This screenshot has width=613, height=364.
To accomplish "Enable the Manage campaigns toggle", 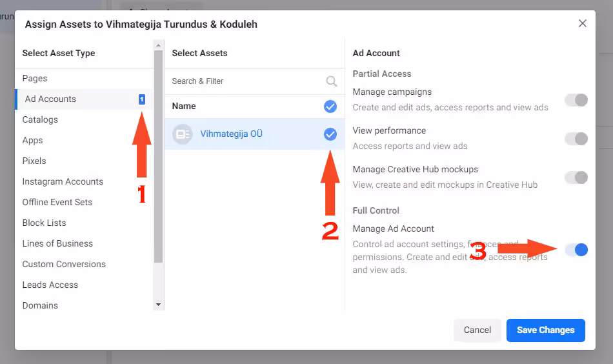I will tap(576, 100).
